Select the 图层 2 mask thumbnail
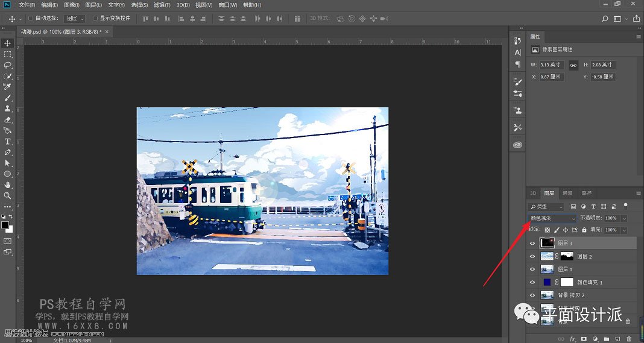 tap(567, 256)
